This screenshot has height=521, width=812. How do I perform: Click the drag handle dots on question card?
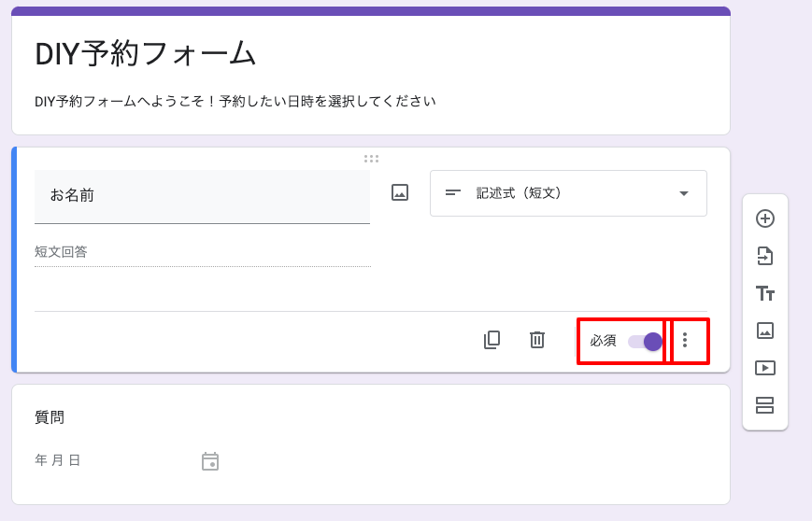[x=371, y=159]
